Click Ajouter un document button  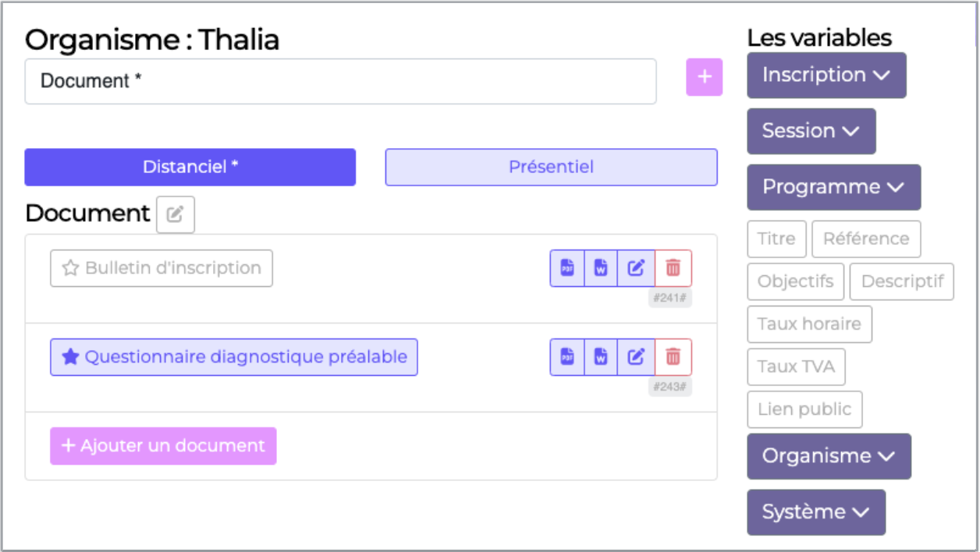163,446
